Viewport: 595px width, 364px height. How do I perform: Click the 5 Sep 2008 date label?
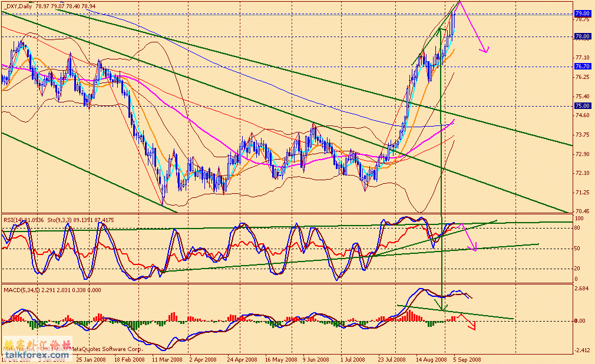(467, 360)
